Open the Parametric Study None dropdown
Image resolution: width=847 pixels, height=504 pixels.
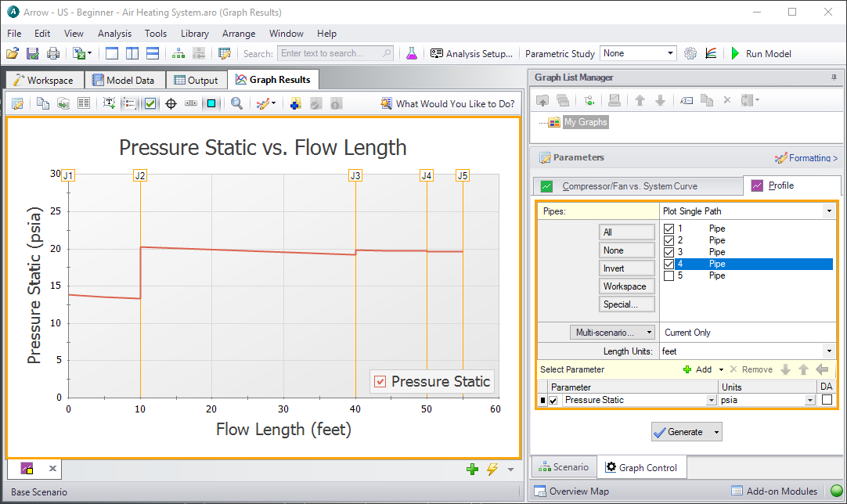tap(670, 53)
